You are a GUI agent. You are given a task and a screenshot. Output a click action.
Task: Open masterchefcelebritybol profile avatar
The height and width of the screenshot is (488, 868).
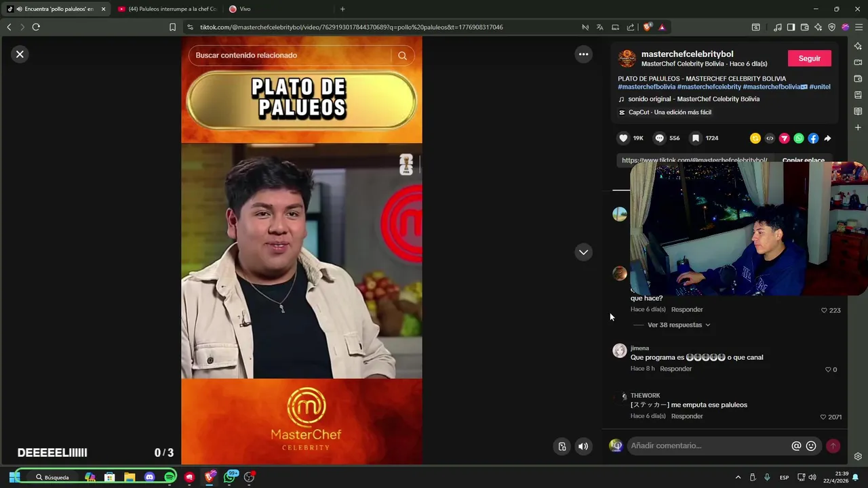click(x=627, y=58)
